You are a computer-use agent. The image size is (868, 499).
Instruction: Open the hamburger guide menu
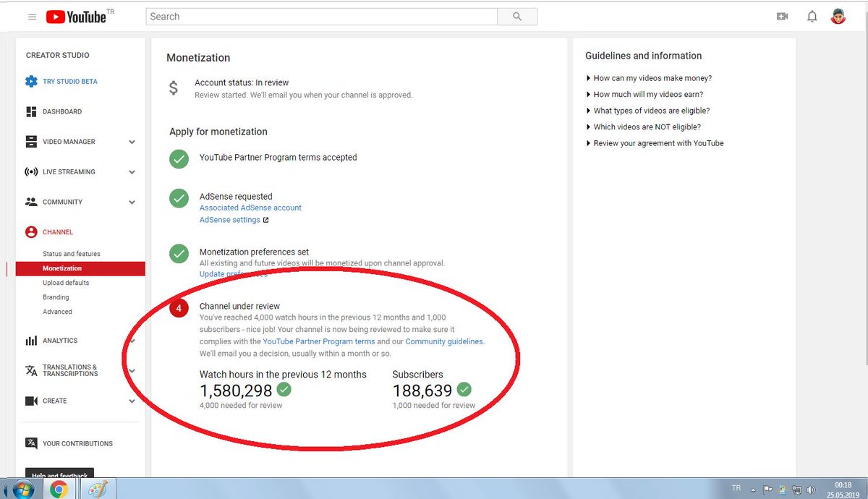32,17
